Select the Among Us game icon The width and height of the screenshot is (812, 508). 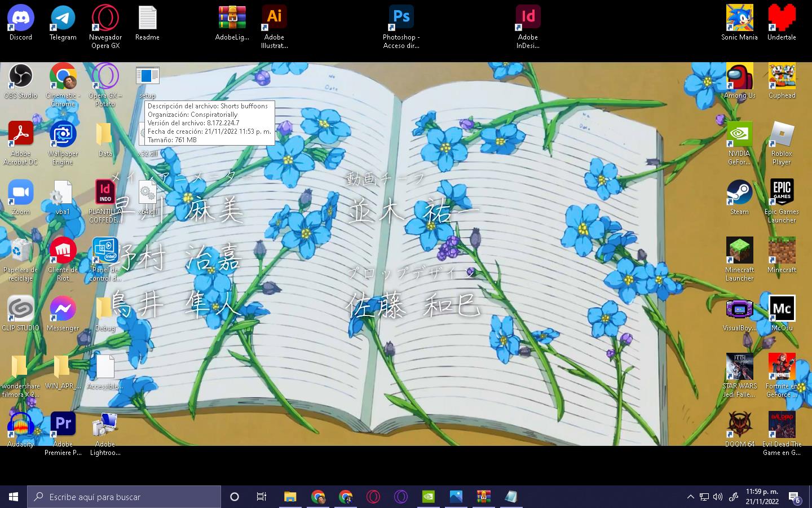pos(739,76)
